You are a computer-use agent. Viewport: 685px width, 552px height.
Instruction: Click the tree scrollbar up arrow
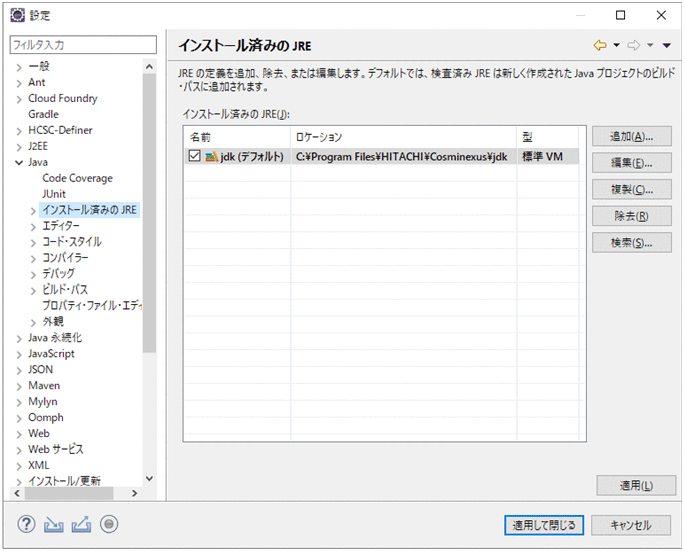[149, 67]
